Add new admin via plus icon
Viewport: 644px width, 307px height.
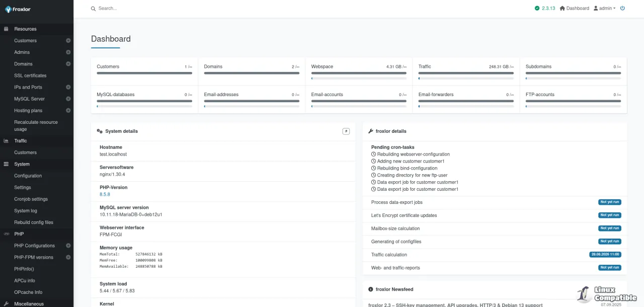pos(68,52)
